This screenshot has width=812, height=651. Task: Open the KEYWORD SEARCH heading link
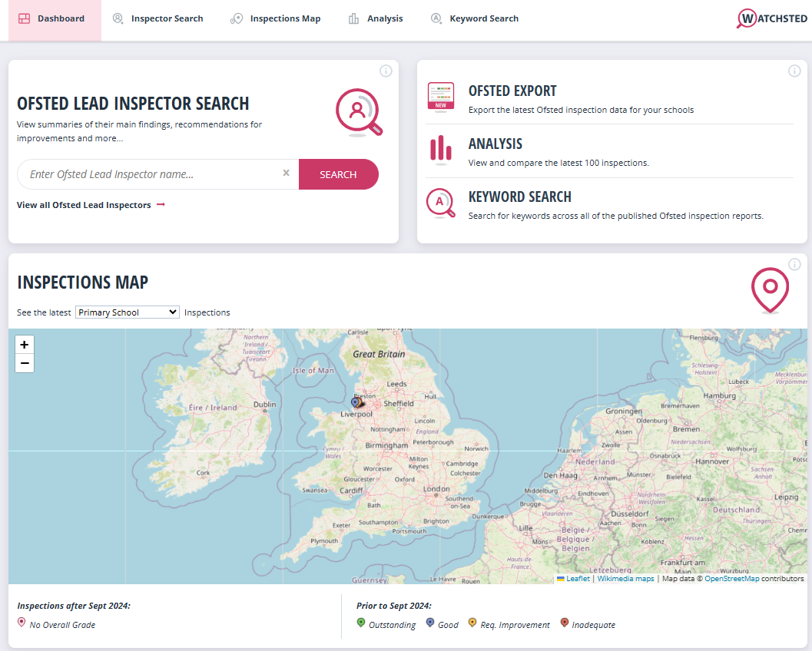click(519, 197)
